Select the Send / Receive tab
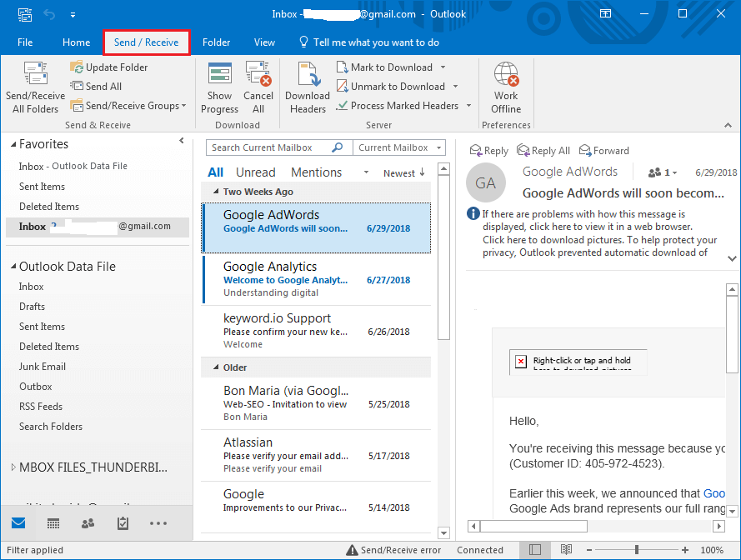The width and height of the screenshot is (741, 560). (147, 42)
